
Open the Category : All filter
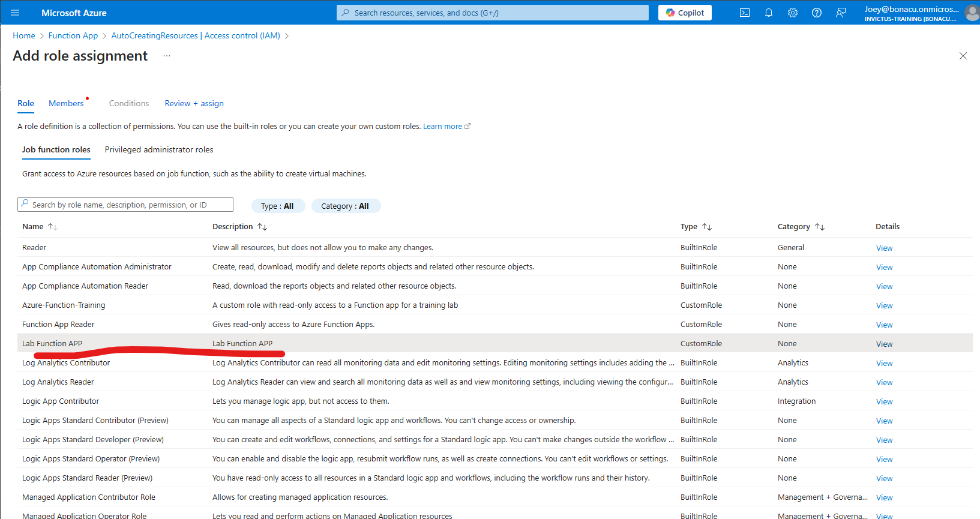346,206
